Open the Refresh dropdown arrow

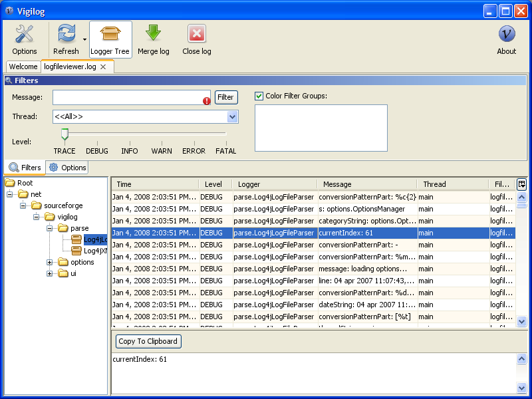84,40
